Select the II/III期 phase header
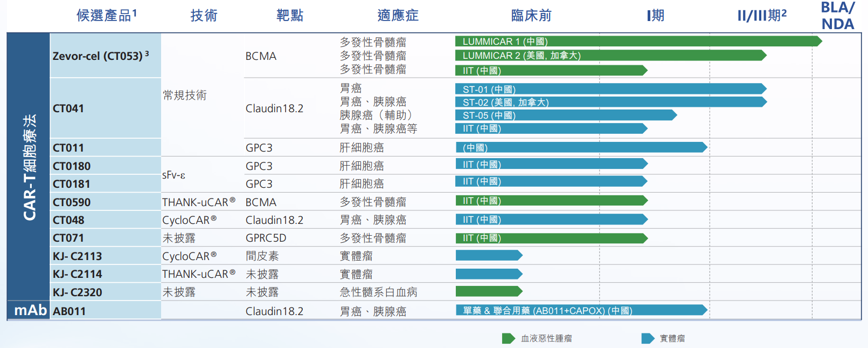The width and height of the screenshot is (868, 348). coord(761,16)
